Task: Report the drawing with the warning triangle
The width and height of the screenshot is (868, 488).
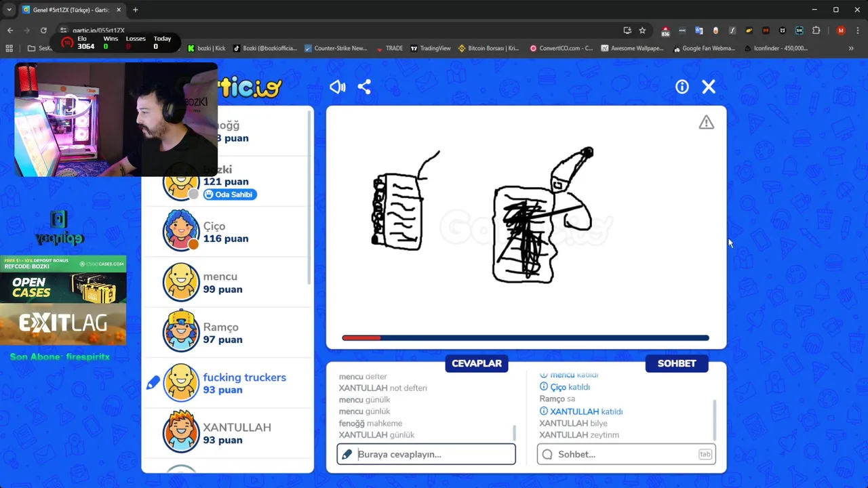Action: pyautogui.click(x=707, y=123)
